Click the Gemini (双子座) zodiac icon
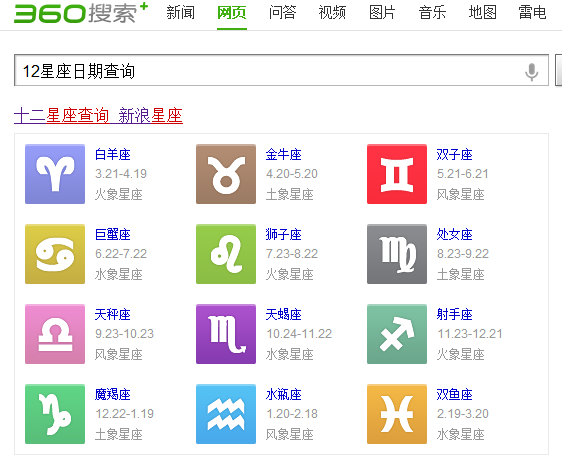 (x=397, y=174)
